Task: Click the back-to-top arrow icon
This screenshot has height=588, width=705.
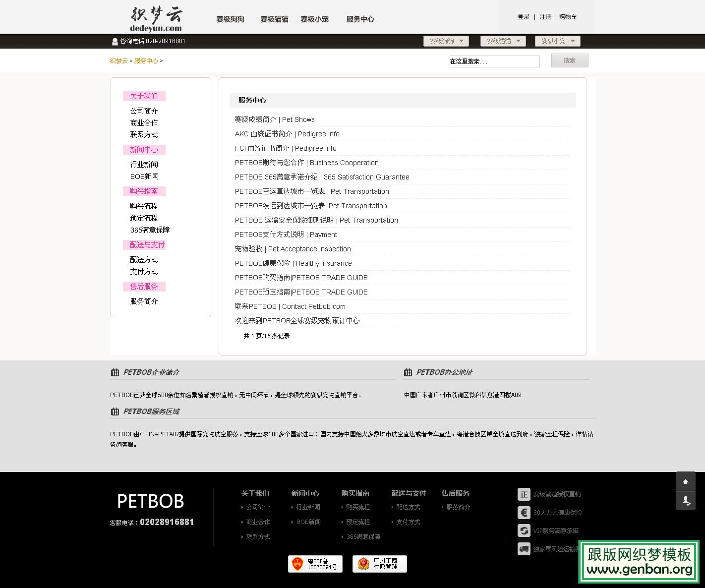Action: 686,481
